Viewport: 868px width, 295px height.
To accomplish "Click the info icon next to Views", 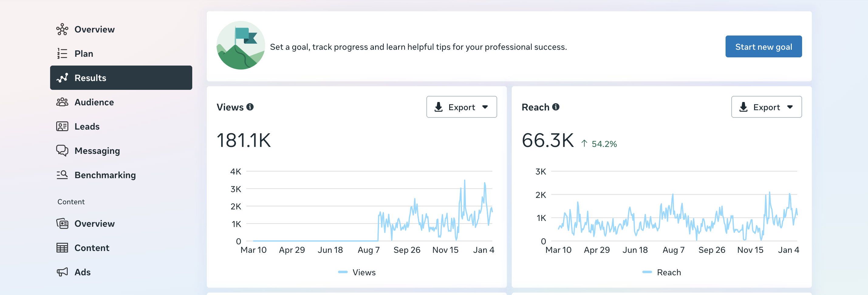I will pos(250,107).
